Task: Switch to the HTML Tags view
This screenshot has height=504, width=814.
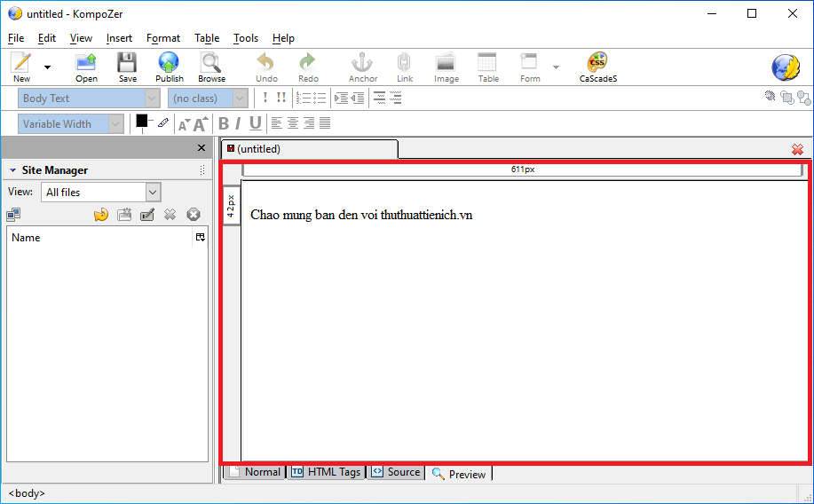Action: [326, 473]
